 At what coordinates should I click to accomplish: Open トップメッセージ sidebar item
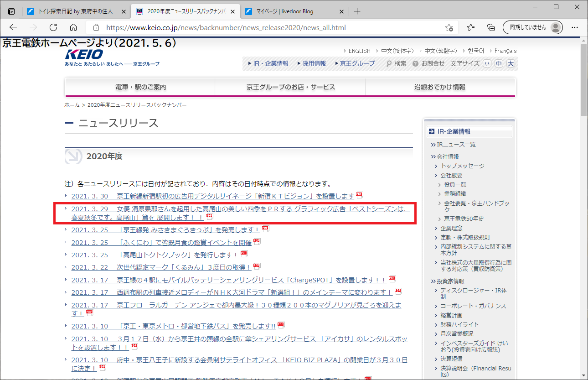462,166
